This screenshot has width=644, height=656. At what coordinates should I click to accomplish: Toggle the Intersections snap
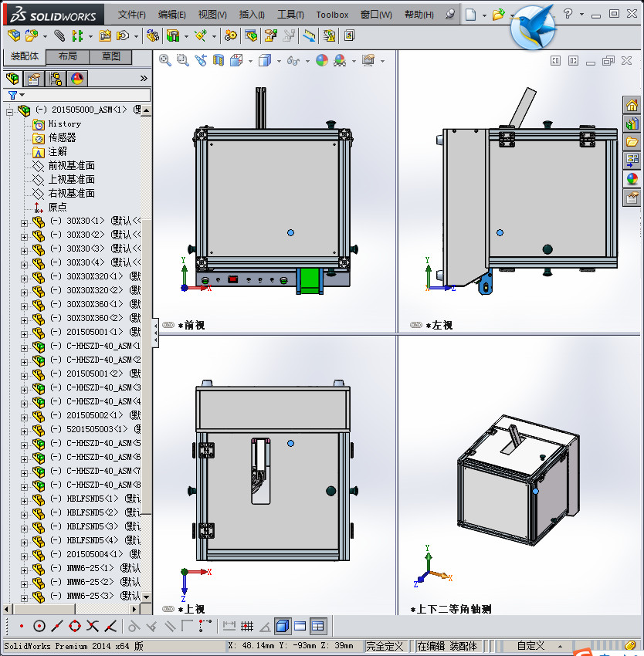click(93, 627)
